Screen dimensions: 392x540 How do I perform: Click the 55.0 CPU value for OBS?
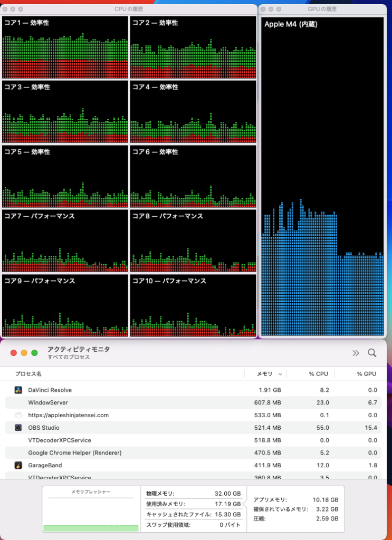click(323, 428)
